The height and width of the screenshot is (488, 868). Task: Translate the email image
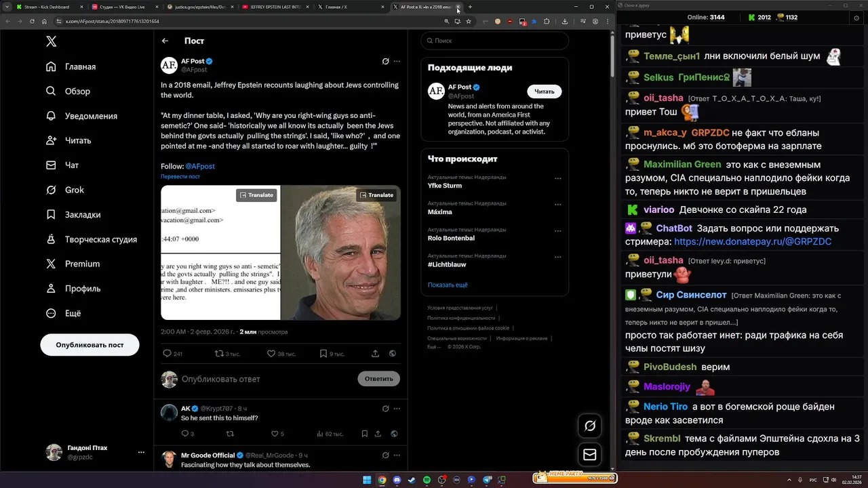[256, 195]
